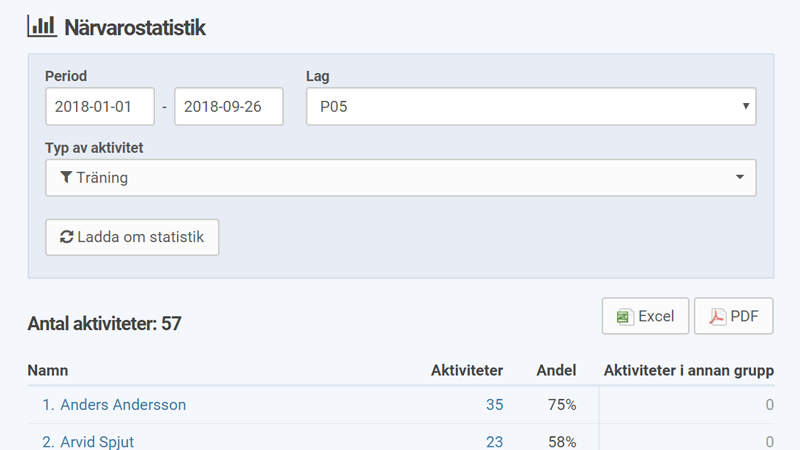Click the period start date 2018-01-01
The height and width of the screenshot is (450, 800).
[x=99, y=107]
